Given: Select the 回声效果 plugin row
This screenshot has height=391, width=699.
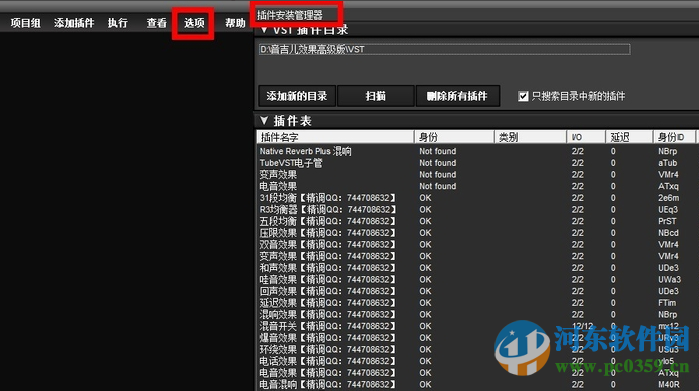Looking at the screenshot, I should click(477, 291).
